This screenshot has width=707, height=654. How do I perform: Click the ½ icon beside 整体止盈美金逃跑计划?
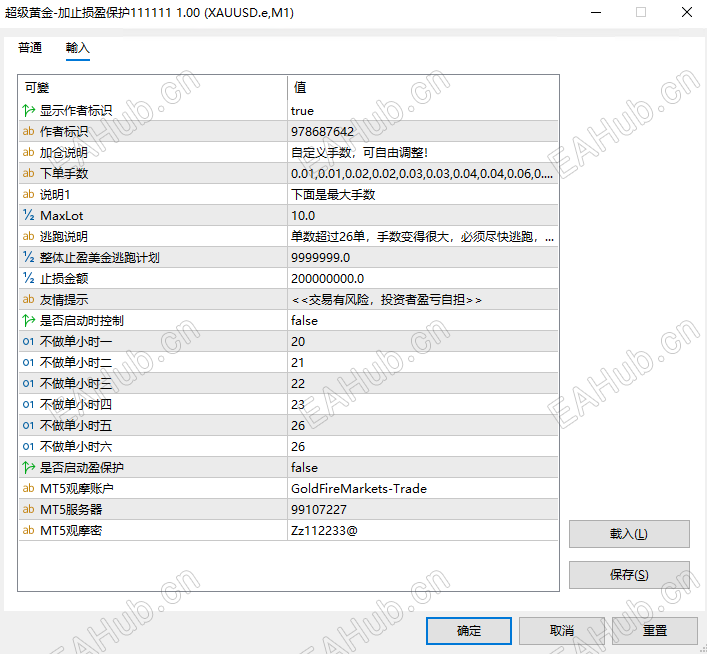click(x=28, y=257)
